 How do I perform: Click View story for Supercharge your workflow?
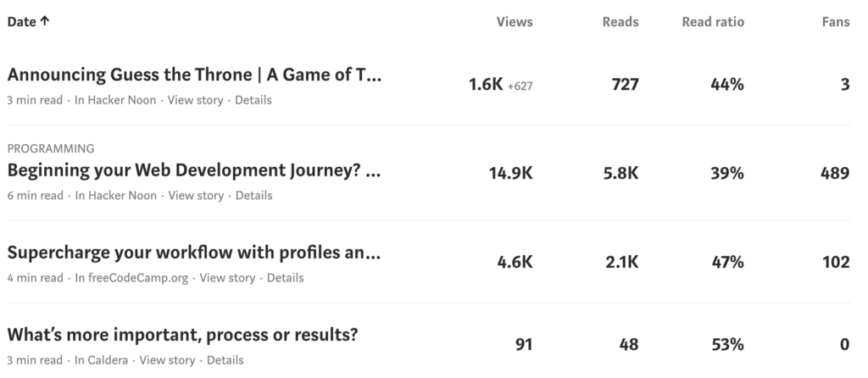(227, 278)
